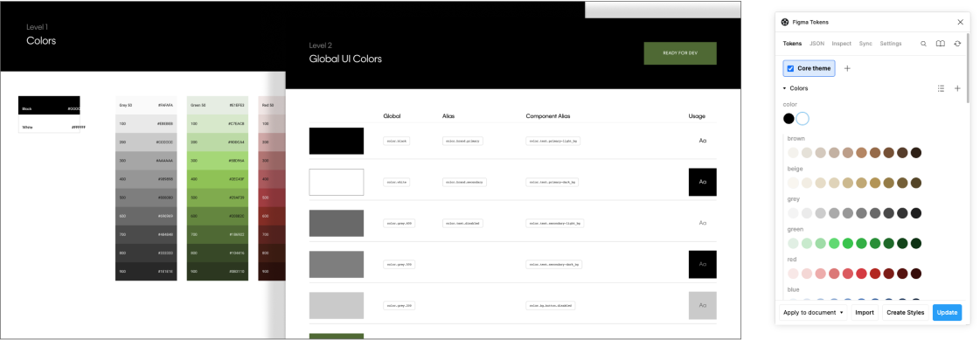Open the Apply to document dropdown
980x340 pixels.
(813, 313)
